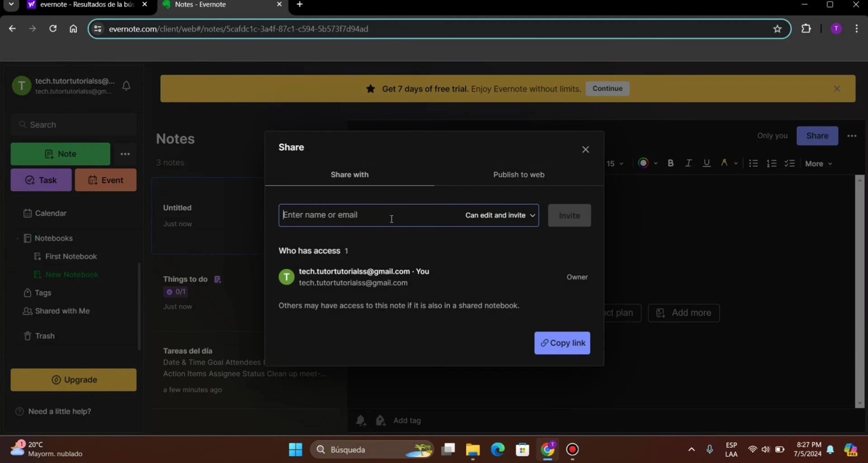Dismiss the free trial banner
This screenshot has height=463, width=868.
point(837,89)
